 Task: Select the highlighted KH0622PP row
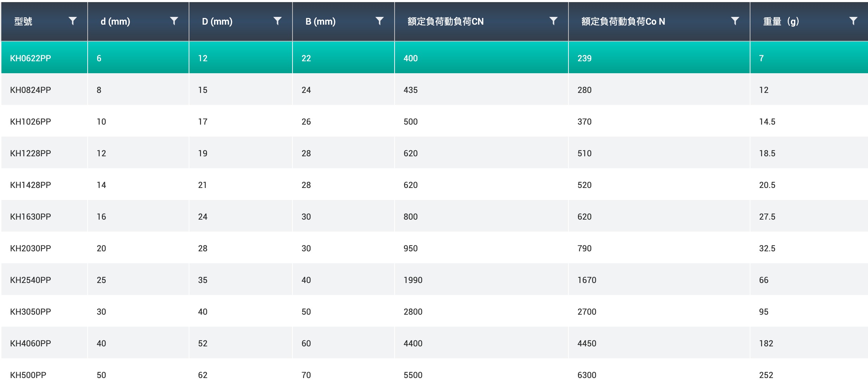click(x=31, y=58)
